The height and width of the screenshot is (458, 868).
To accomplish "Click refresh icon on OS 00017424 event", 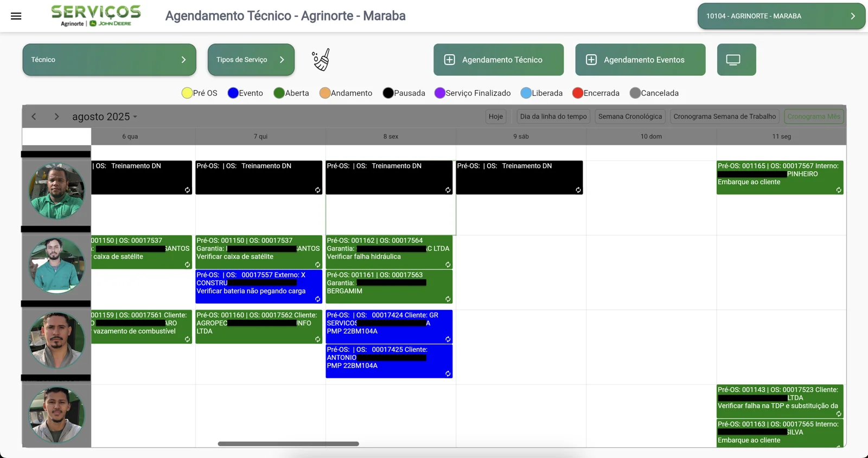I will 448,339.
